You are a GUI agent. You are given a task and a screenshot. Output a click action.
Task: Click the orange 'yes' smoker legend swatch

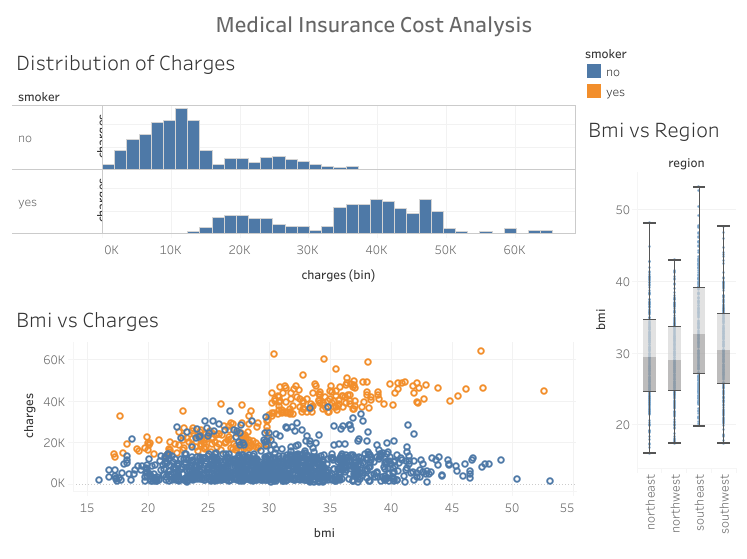(x=594, y=91)
